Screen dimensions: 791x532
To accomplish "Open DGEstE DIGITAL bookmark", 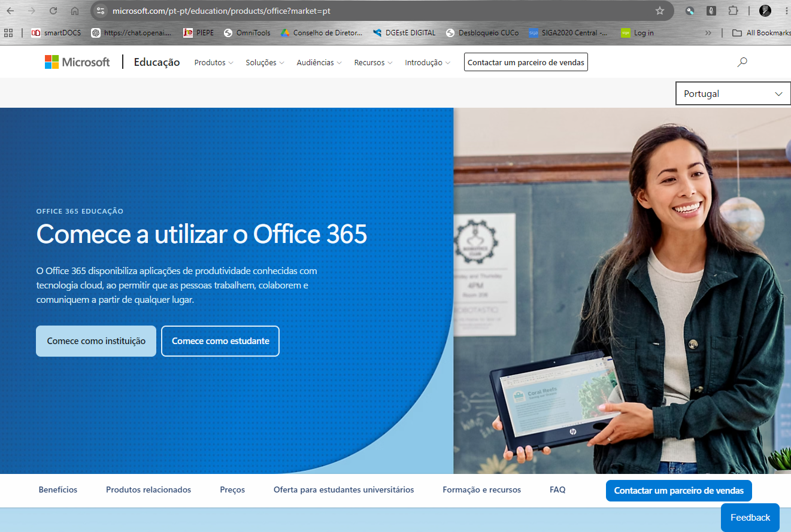I will point(404,33).
